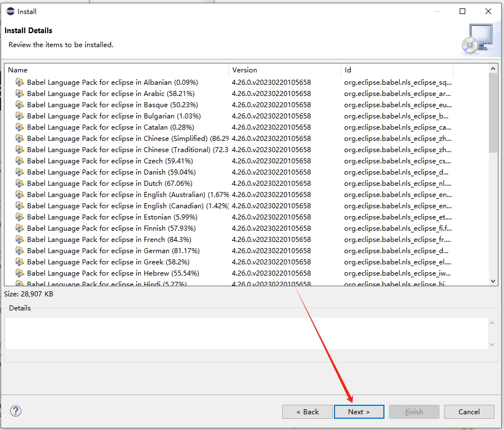Click the Estonian language pack feature icon
The width and height of the screenshot is (504, 430).
tap(20, 217)
